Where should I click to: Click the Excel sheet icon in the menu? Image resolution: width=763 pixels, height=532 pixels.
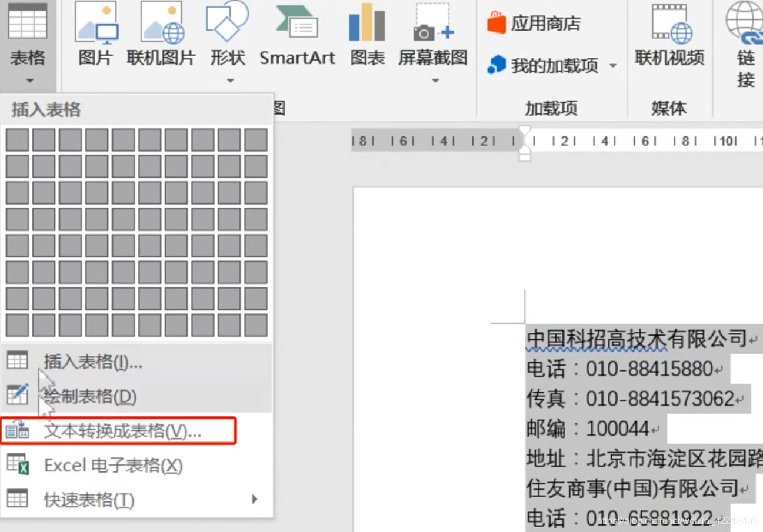(18, 464)
